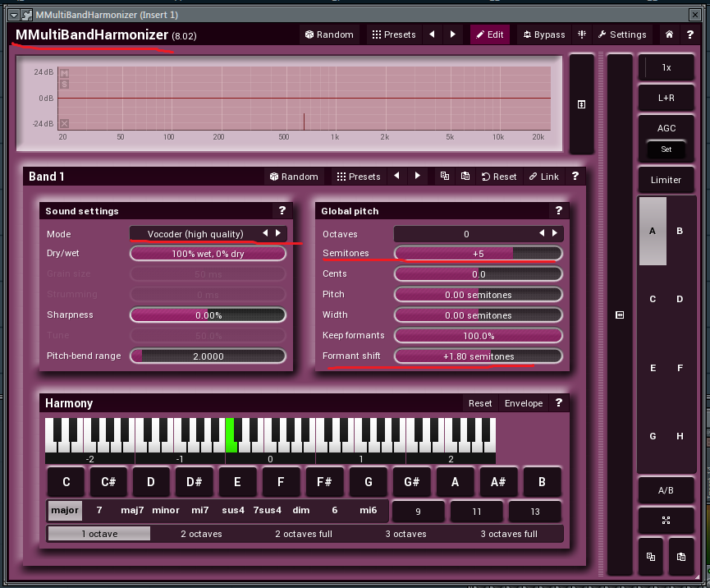Enable the 9 chord extension
Screen dimensions: 710x588
418,512
